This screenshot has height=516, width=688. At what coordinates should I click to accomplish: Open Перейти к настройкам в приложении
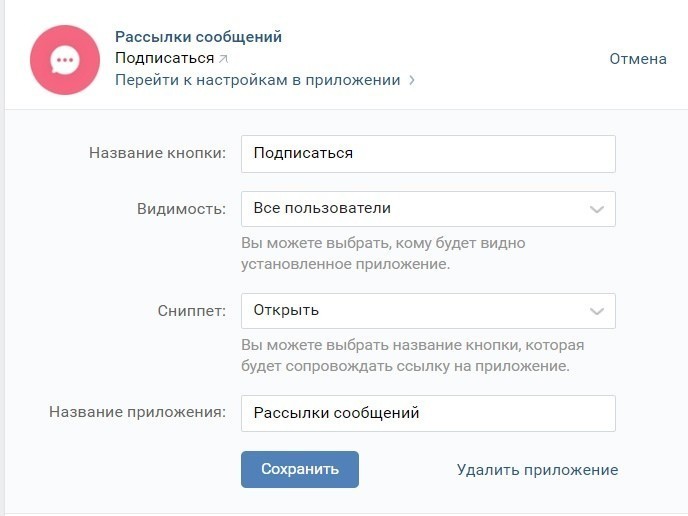coord(258,80)
